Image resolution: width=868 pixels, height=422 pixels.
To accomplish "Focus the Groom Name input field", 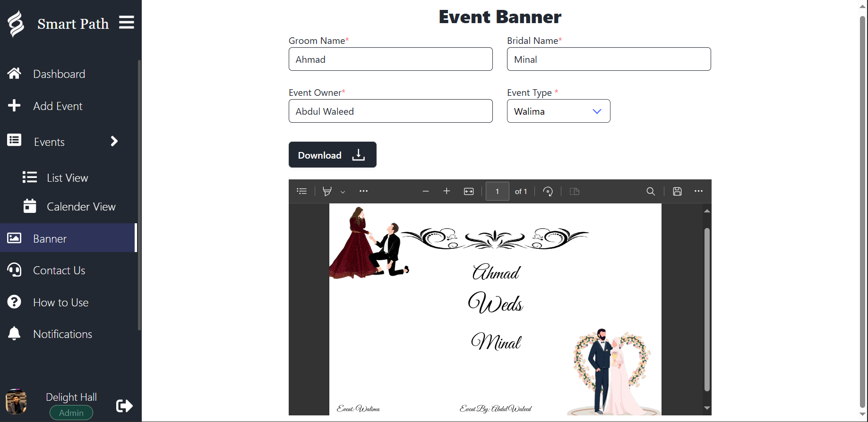I will (x=390, y=59).
